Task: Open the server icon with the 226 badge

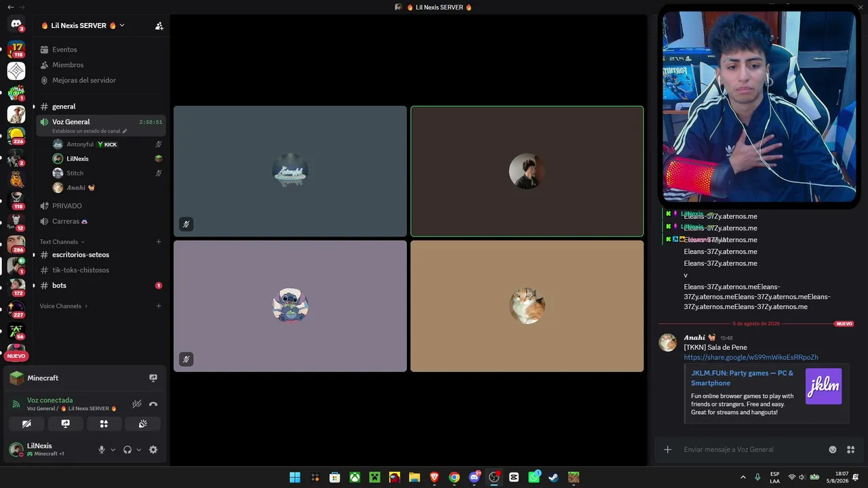Action: coord(16,136)
